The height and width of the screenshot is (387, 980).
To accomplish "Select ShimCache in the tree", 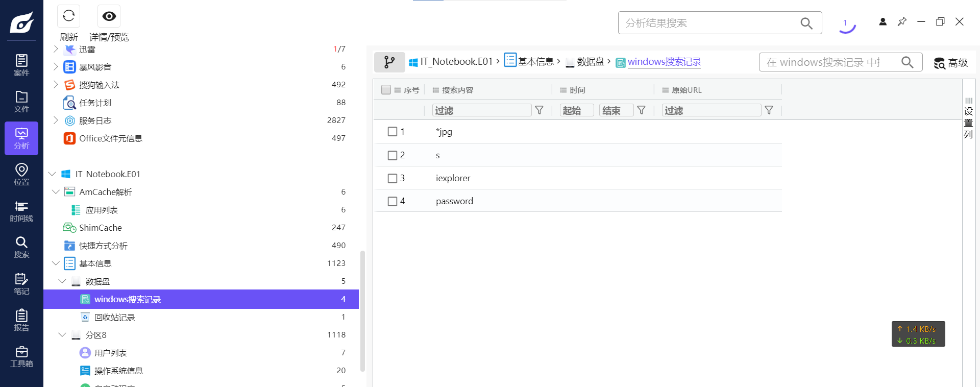I will [x=101, y=228].
